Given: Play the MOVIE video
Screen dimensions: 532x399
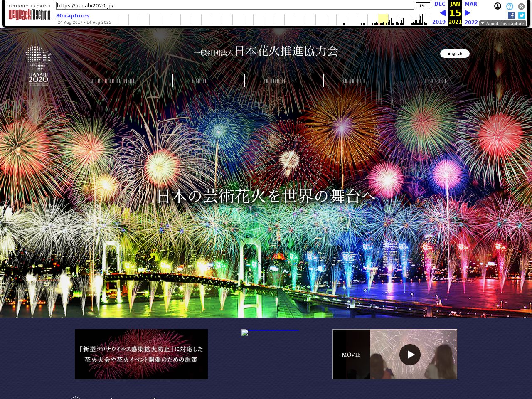Looking at the screenshot, I should 410,355.
